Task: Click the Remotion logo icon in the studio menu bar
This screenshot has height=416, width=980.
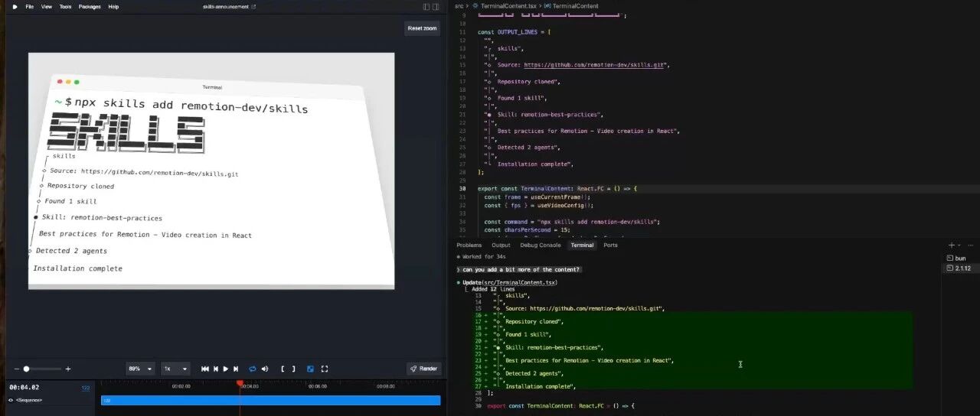Action: pos(15,6)
